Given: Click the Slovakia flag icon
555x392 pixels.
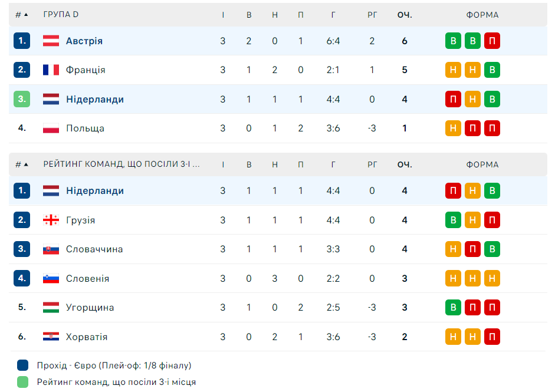Looking at the screenshot, I should click(x=51, y=249).
